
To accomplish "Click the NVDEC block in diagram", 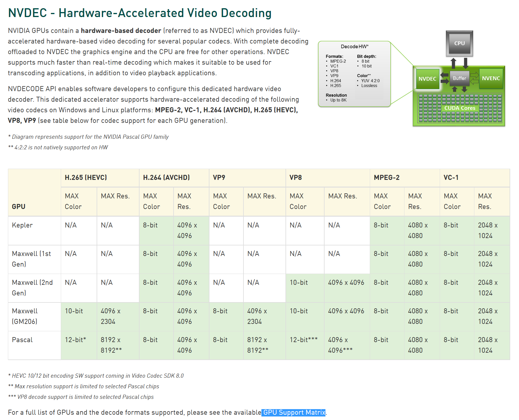I will [427, 79].
